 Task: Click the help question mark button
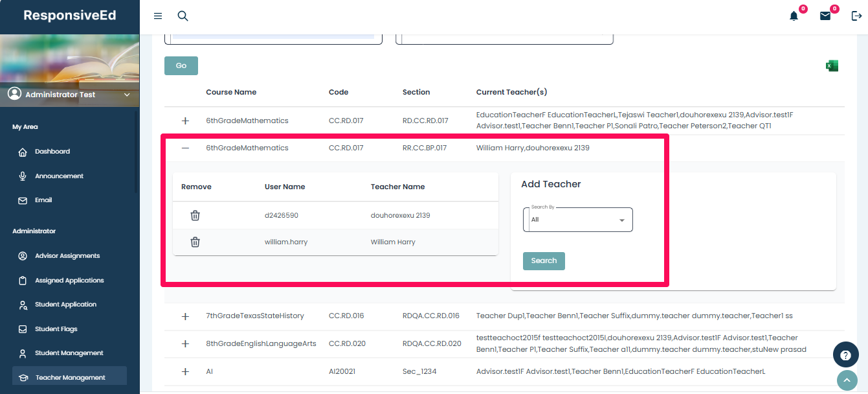click(845, 355)
